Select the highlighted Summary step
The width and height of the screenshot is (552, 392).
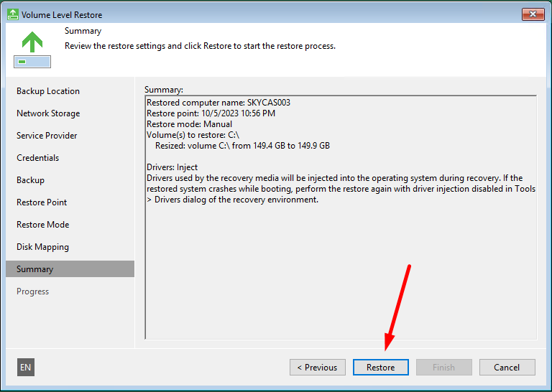(x=70, y=269)
